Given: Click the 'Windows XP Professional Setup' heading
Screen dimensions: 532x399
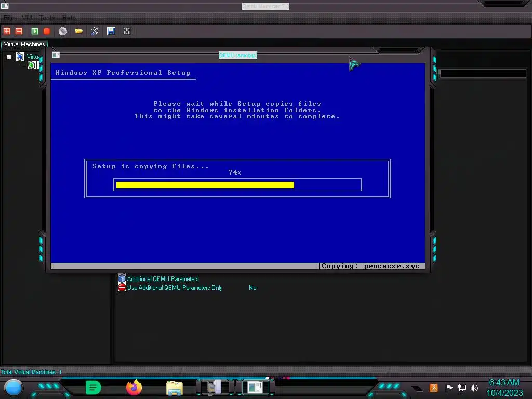Looking at the screenshot, I should pyautogui.click(x=123, y=73).
